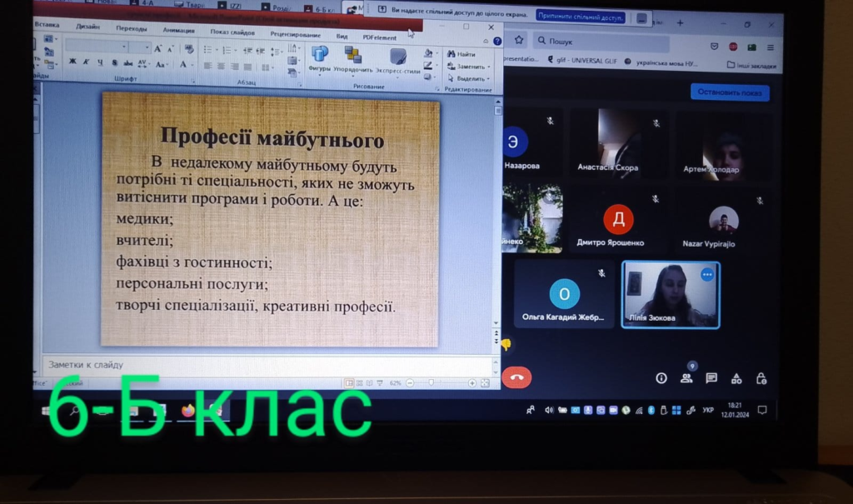Open the Рецензирование ribbon tab
Screen dimensions: 853x504
pyautogui.click(x=296, y=34)
